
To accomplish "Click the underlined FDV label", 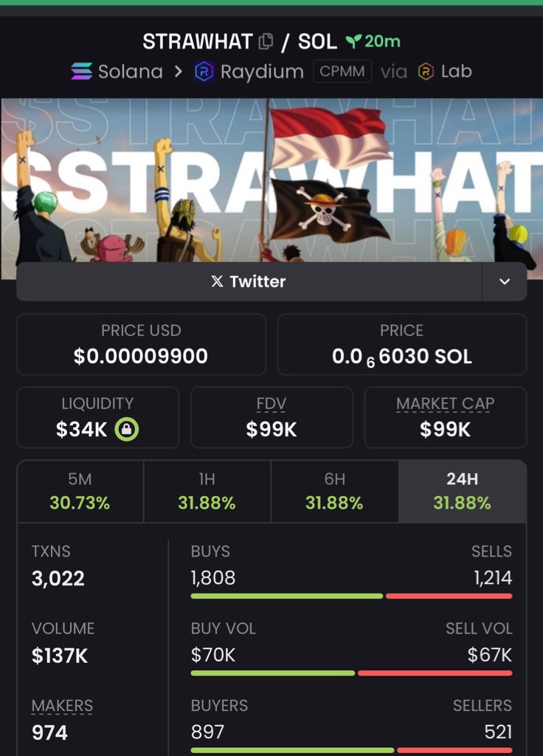I will 271,404.
